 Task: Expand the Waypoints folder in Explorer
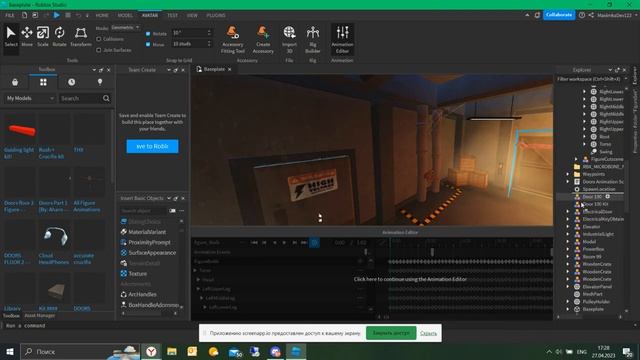click(568, 174)
